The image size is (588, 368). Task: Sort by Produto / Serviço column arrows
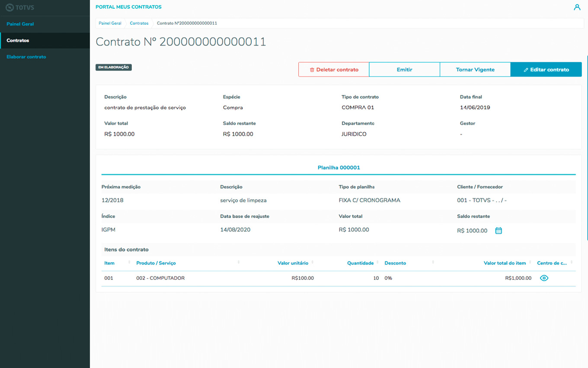tap(239, 263)
